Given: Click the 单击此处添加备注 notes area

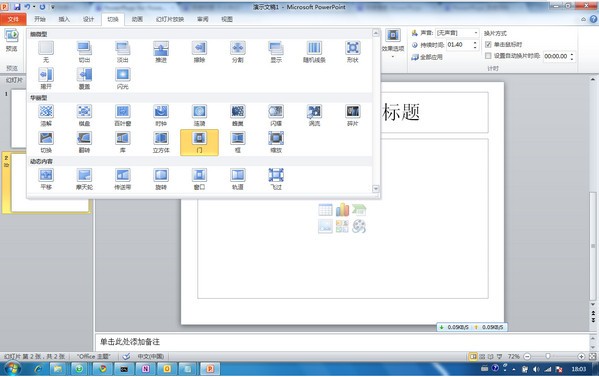Looking at the screenshot, I should (342, 342).
